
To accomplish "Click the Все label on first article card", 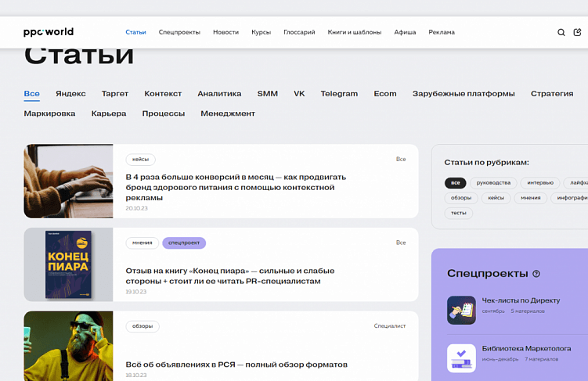I will point(401,160).
